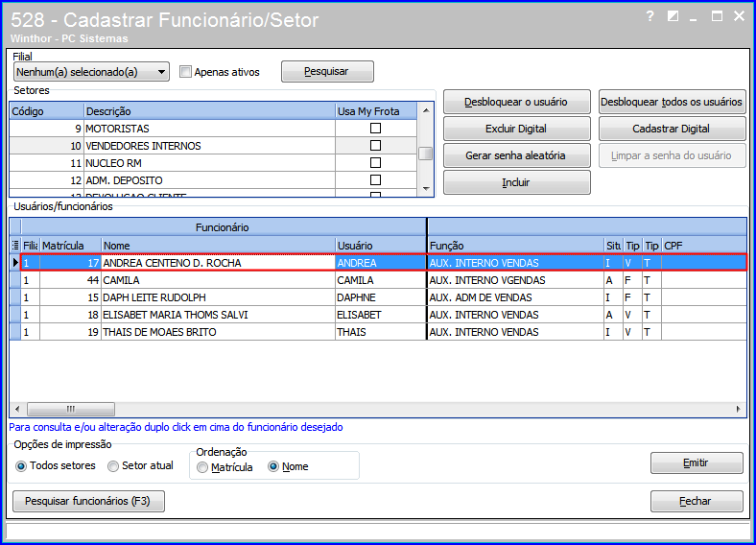756x545 pixels.
Task: Sort by the Descrição column header
Action: pyautogui.click(x=210, y=111)
